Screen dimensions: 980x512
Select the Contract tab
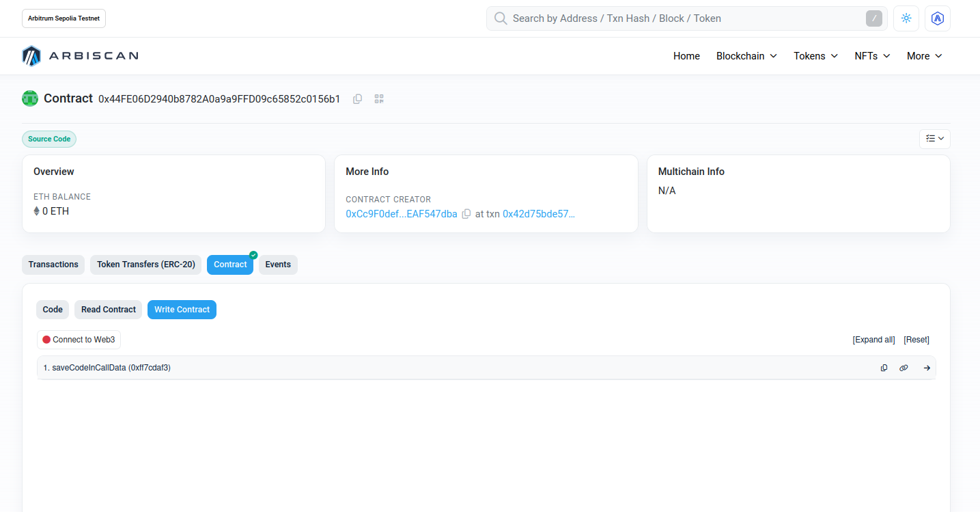click(x=230, y=265)
